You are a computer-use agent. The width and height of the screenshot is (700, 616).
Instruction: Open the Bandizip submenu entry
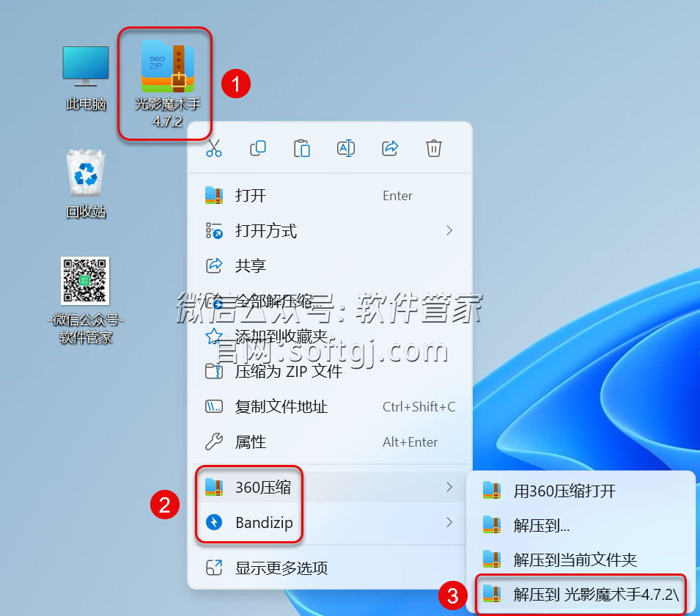330,522
